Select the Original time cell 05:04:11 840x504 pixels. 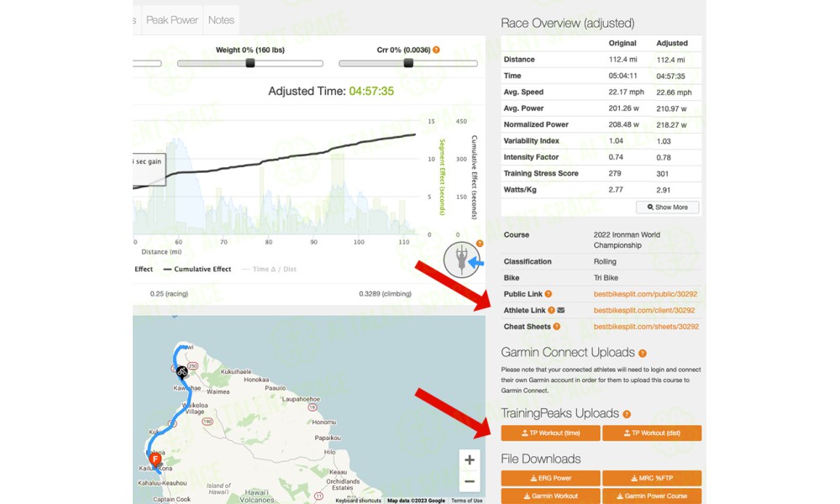(x=623, y=76)
